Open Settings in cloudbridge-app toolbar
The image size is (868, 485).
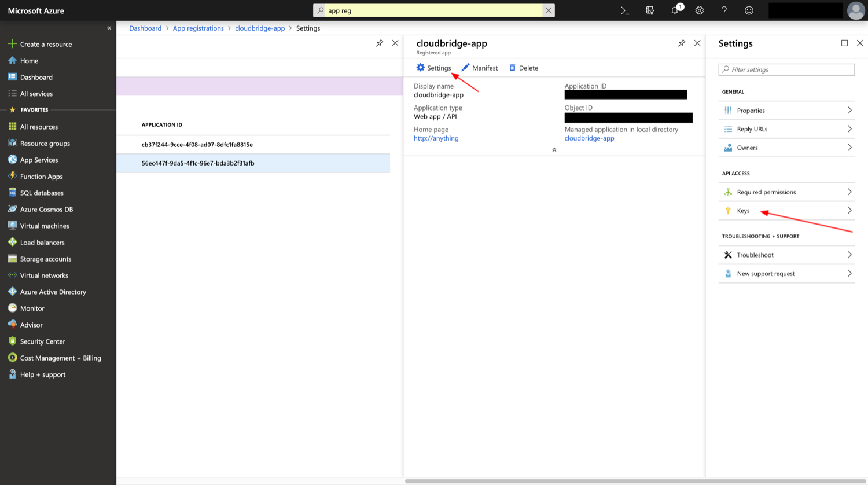[x=433, y=68]
